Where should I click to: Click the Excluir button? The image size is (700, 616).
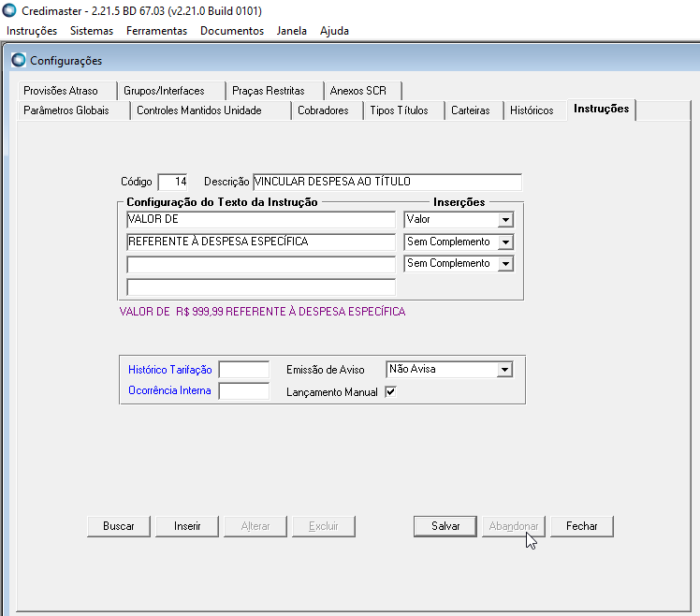(x=324, y=526)
